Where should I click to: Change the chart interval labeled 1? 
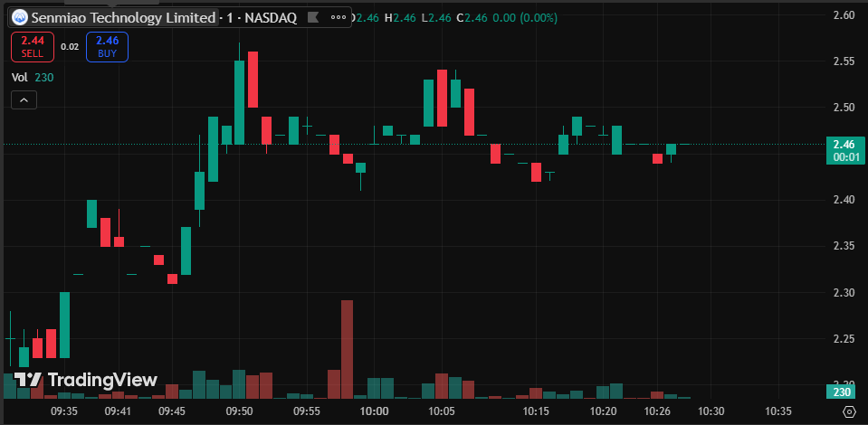pos(230,18)
